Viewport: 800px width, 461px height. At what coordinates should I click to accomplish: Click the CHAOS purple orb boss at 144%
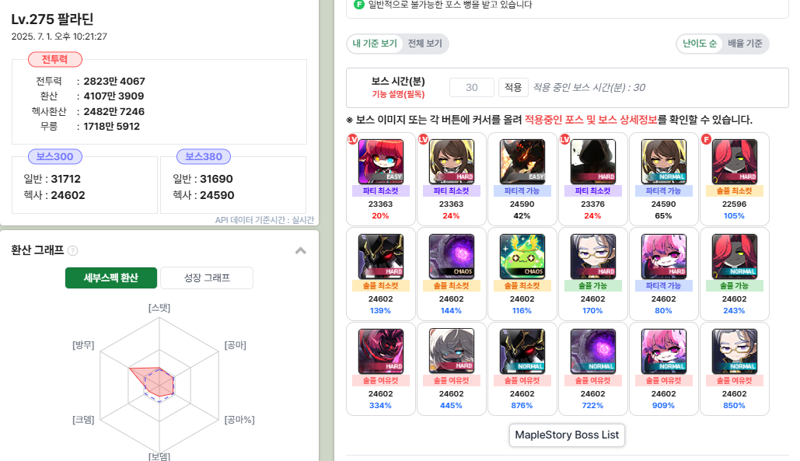click(452, 257)
